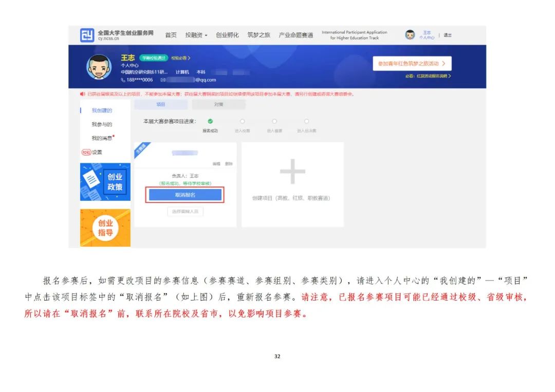Open the 创业政策 banner thumbnail
The width and height of the screenshot is (555, 392).
pyautogui.click(x=105, y=181)
